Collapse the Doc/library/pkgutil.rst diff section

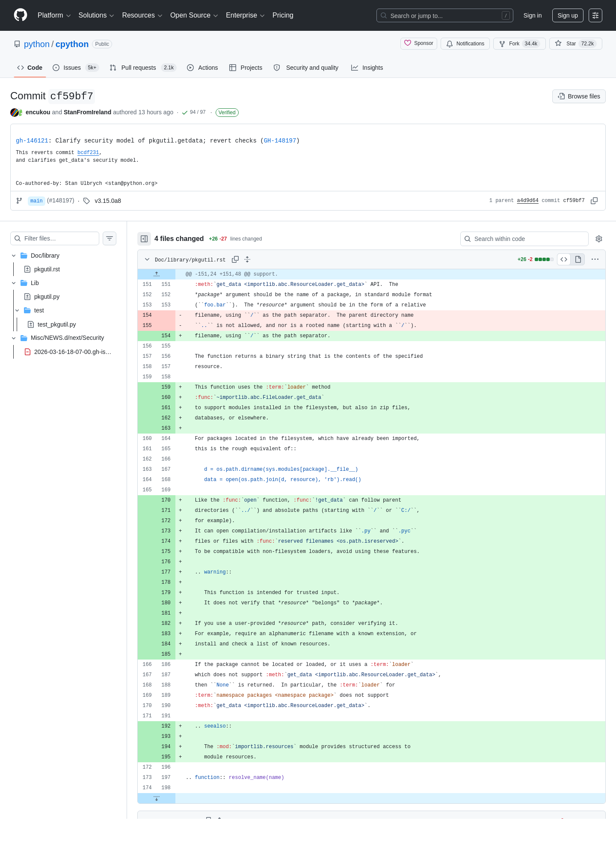click(x=147, y=259)
